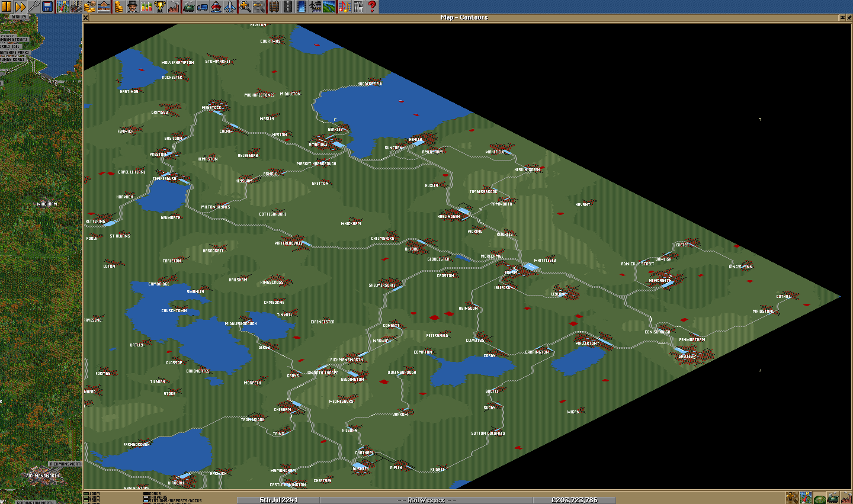This screenshot has width=853, height=504.
Task: Show industries view on the smallmap
Action: pyautogui.click(x=846, y=497)
